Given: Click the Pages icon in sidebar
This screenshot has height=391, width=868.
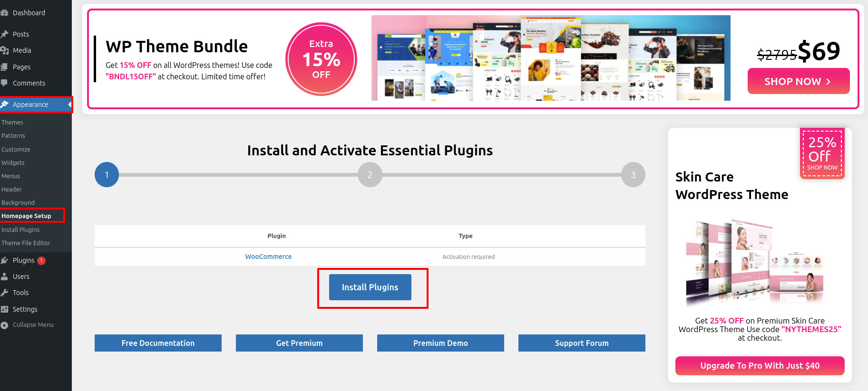Looking at the screenshot, I should [x=4, y=67].
